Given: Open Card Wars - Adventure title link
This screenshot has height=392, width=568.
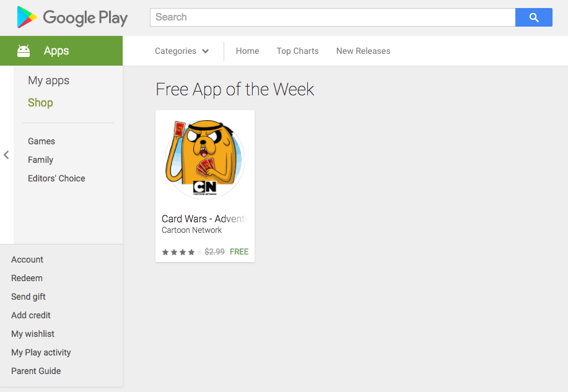Looking at the screenshot, I should pyautogui.click(x=204, y=219).
